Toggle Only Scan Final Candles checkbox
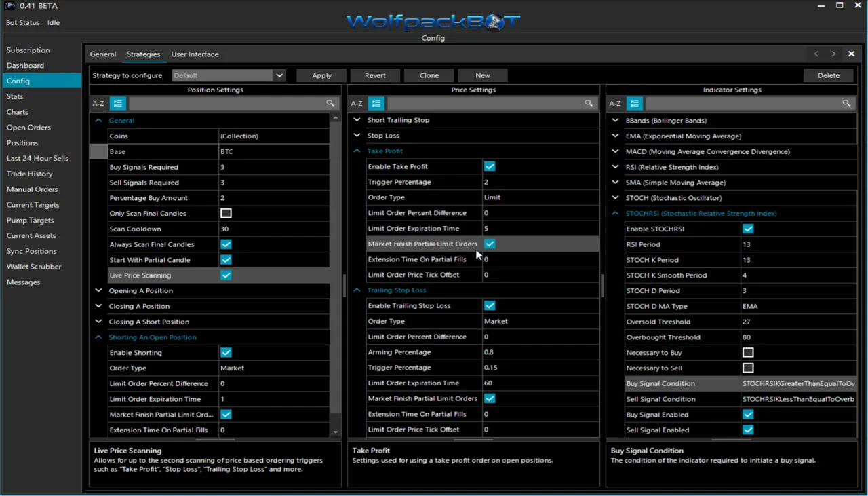The width and height of the screenshot is (868, 496). coord(226,213)
